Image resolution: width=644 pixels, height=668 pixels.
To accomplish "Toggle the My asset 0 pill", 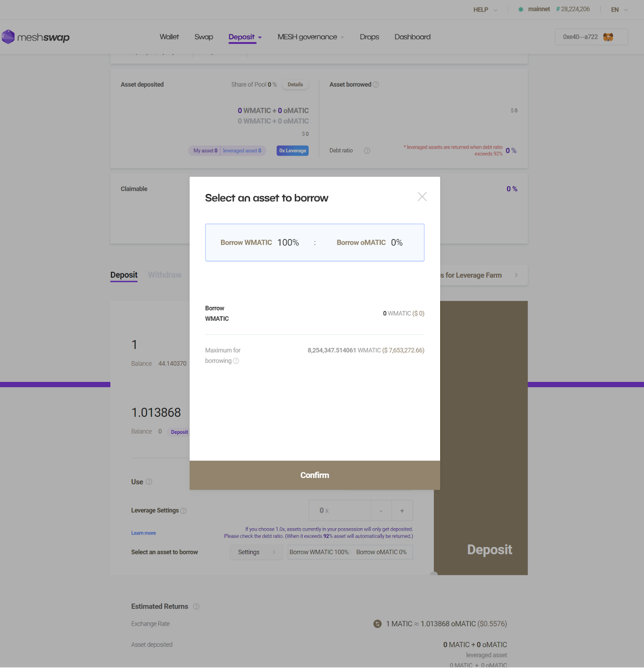I will point(205,150).
